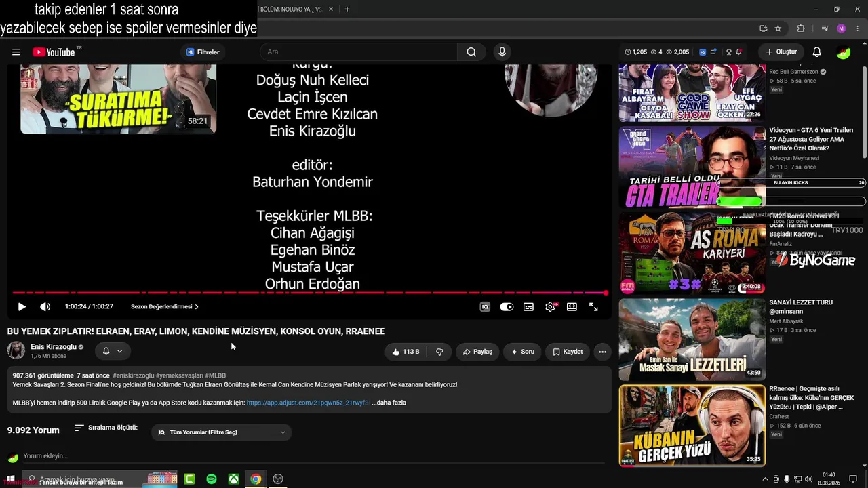Viewport: 868px width, 488px height.
Task: Mute the video volume
Action: 45,307
